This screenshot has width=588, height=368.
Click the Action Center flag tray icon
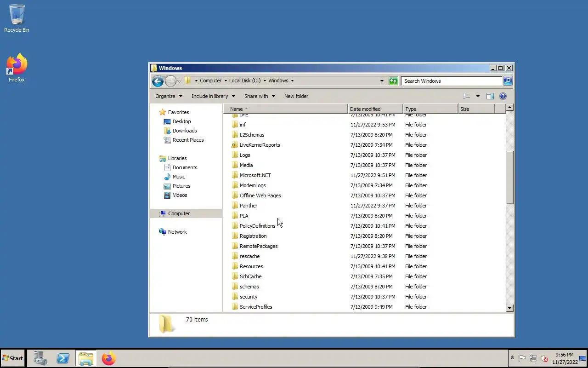tap(522, 358)
